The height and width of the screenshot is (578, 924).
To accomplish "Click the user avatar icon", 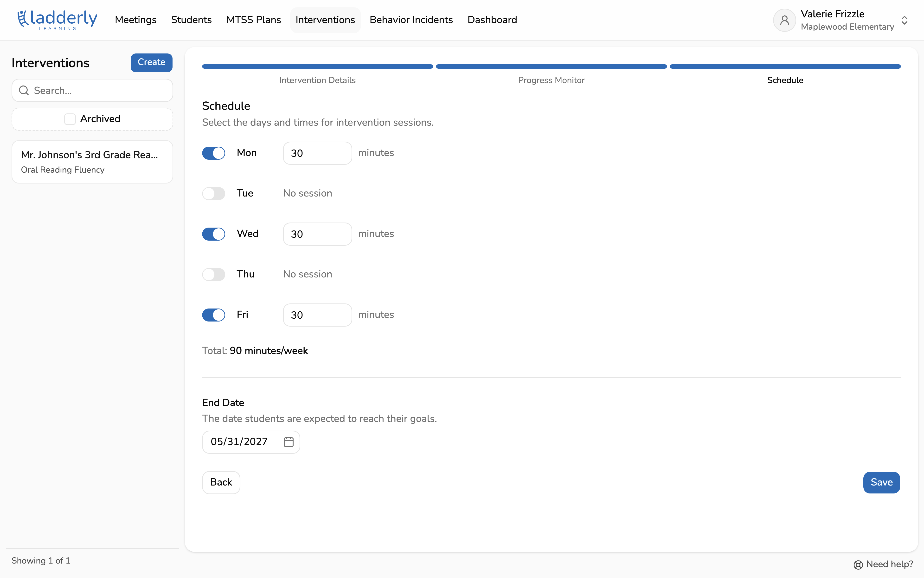I will pos(785,20).
